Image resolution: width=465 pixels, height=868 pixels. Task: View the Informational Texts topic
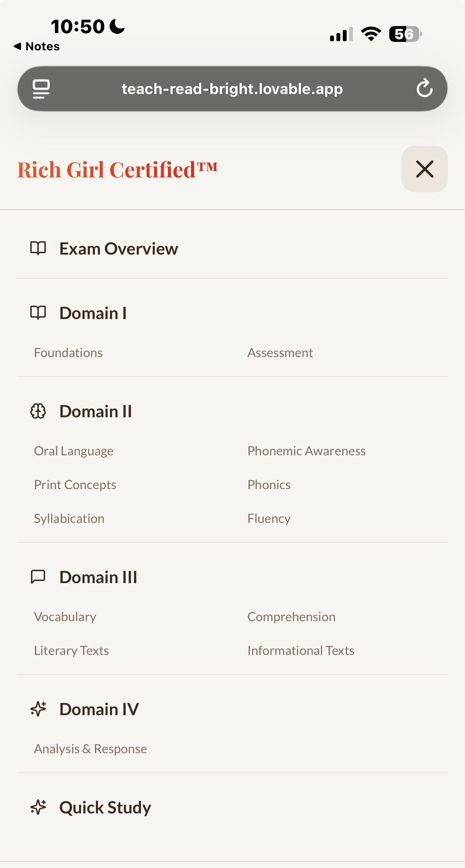coord(301,650)
